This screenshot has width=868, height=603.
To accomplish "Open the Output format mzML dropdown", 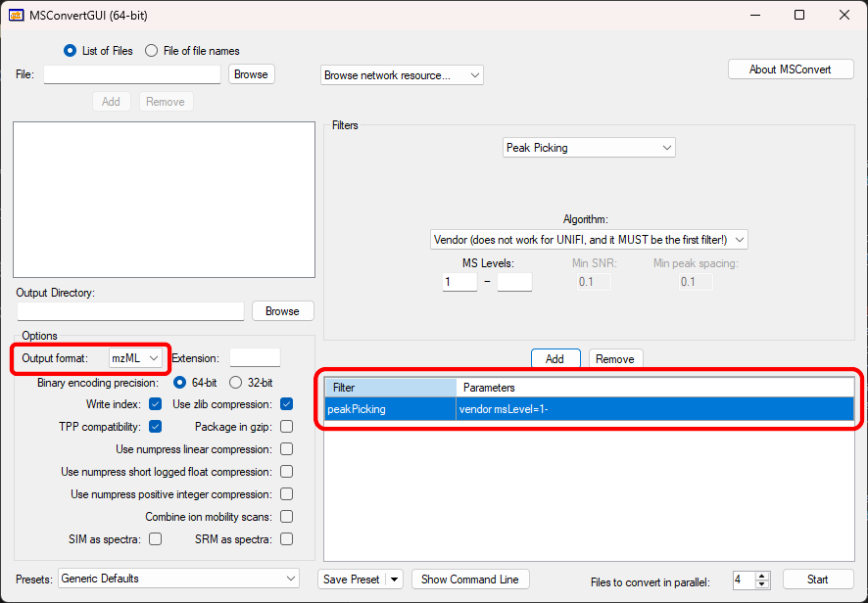I will tap(135, 358).
